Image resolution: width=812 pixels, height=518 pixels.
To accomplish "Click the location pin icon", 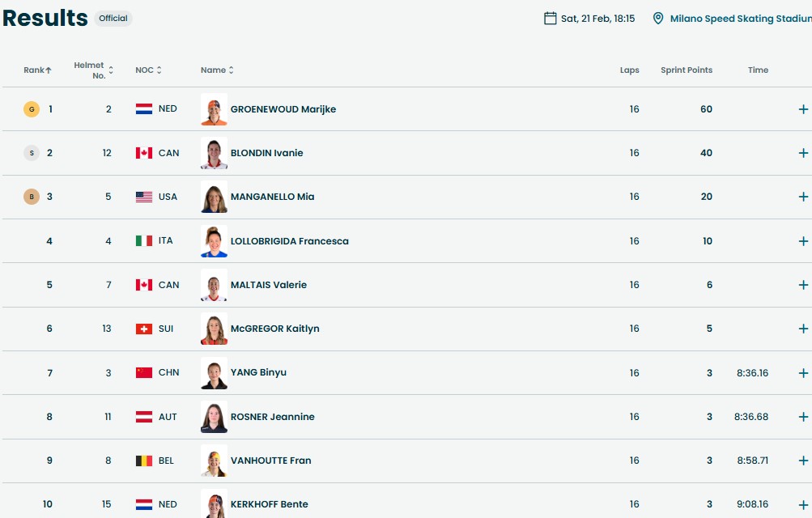I will [x=658, y=18].
